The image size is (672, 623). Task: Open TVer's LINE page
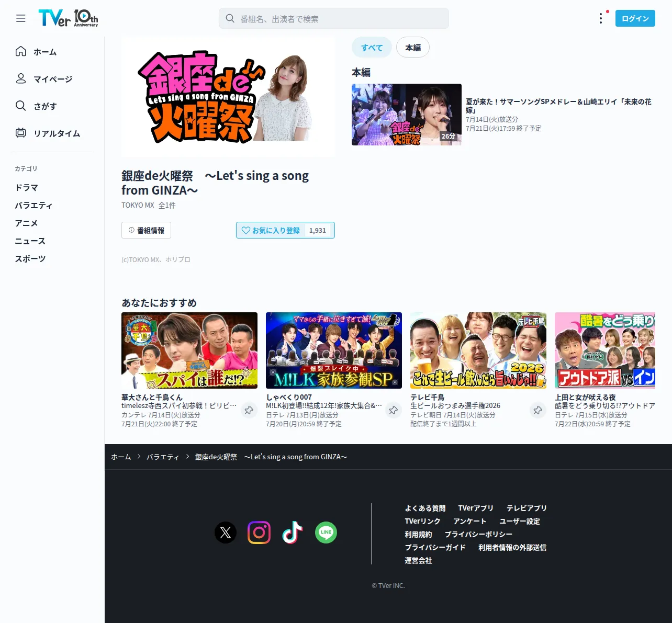pos(326,533)
